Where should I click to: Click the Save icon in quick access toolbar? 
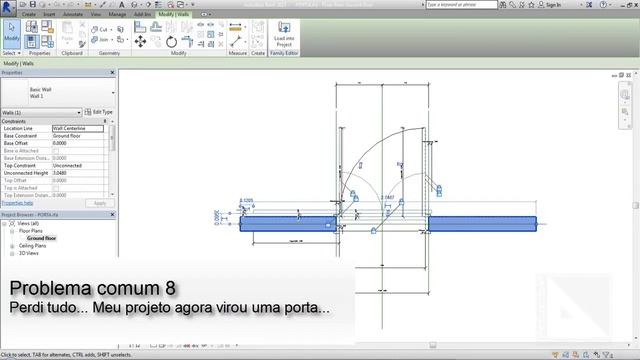pyautogui.click(x=33, y=4)
